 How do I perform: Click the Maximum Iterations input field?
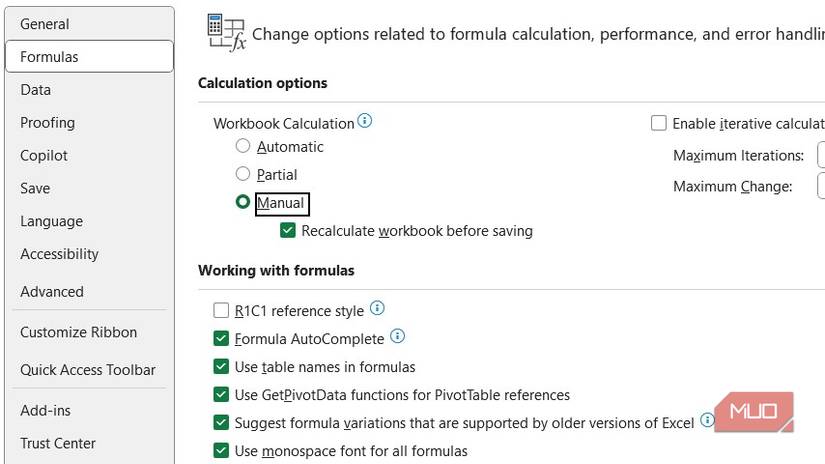820,155
